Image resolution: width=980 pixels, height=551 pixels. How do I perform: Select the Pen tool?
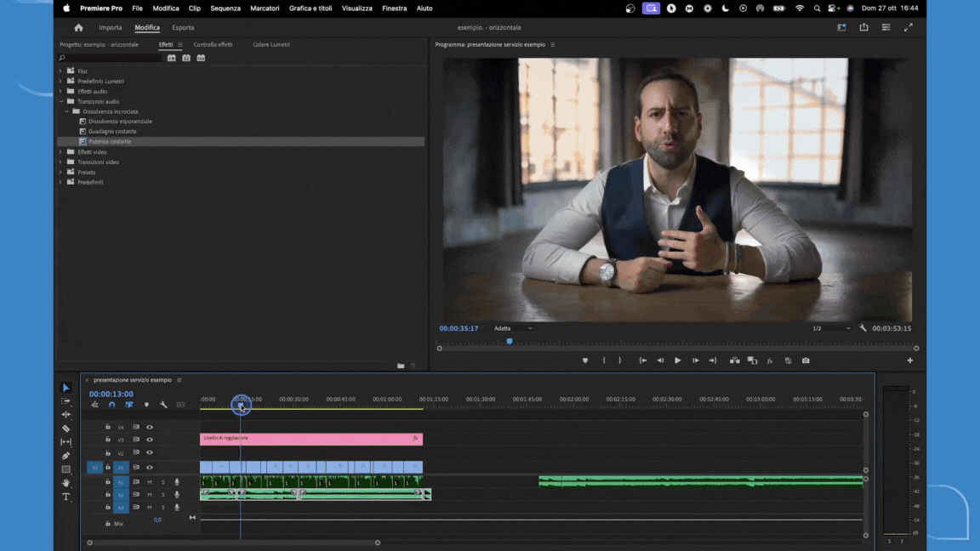66,456
